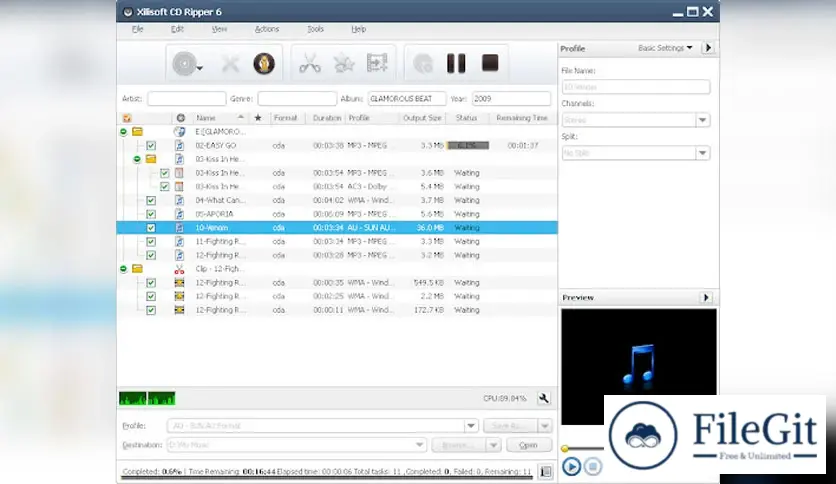This screenshot has height=484, width=836.
Task: Pause the ripping process
Action: (x=456, y=63)
